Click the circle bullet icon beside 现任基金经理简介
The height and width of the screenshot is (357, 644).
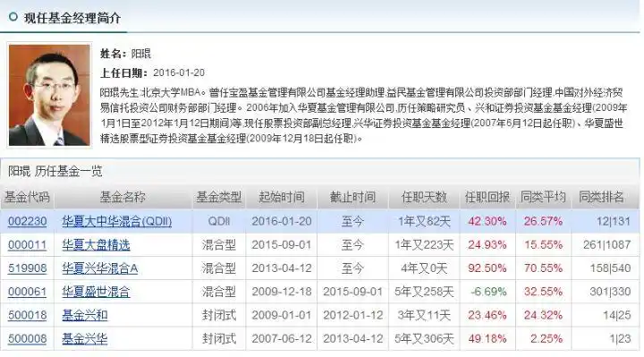13,17
